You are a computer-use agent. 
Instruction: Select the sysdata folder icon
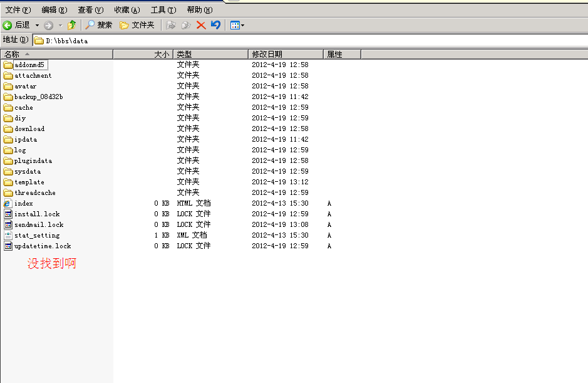tap(8, 171)
